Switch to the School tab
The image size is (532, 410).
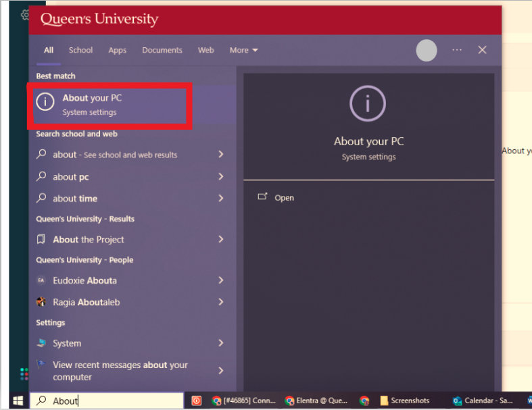pos(80,50)
